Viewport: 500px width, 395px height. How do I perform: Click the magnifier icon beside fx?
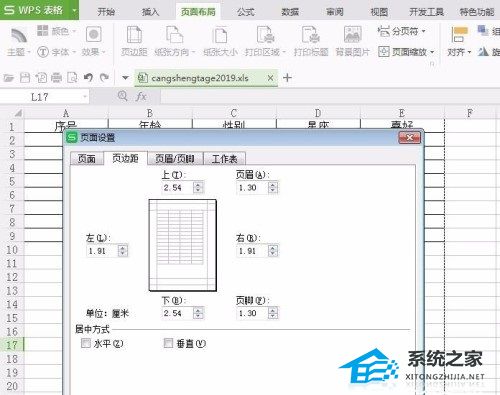(x=123, y=96)
